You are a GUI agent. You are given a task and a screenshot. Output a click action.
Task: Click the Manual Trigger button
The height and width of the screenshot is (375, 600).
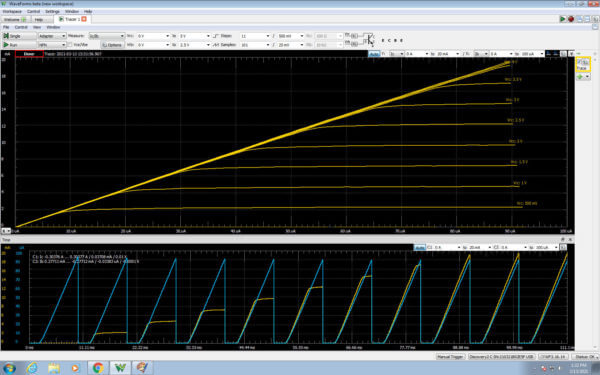[450, 357]
